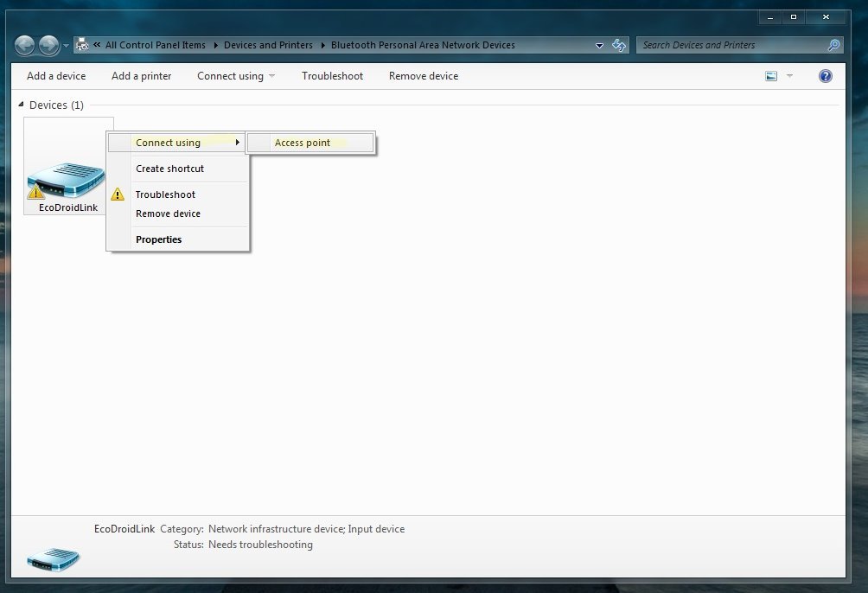Refresh the Devices and Printers view
The image size is (868, 593).
(x=619, y=45)
